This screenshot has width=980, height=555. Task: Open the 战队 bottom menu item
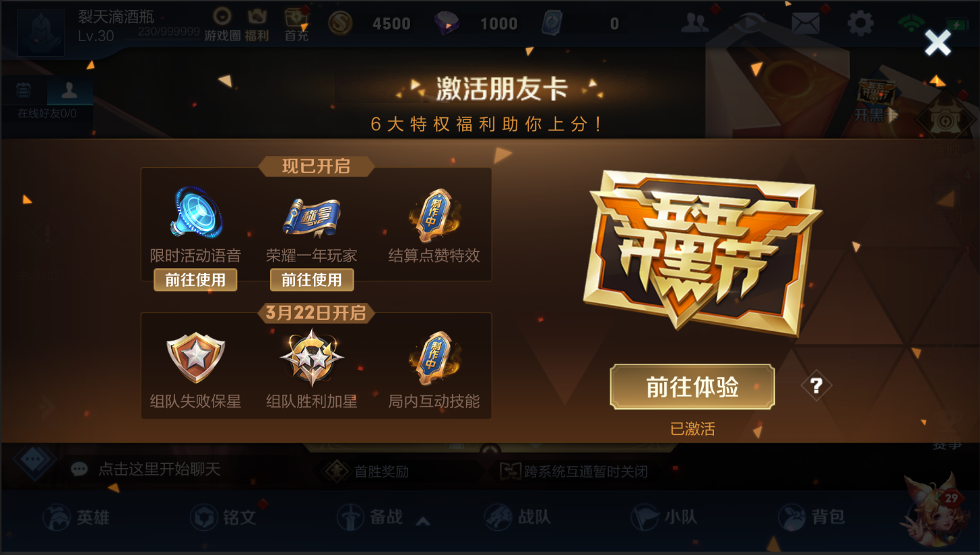coord(517,517)
